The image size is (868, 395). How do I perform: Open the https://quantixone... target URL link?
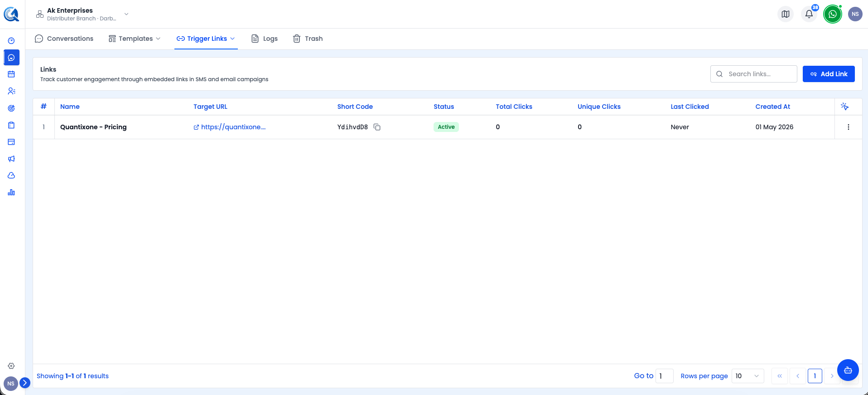[x=230, y=127]
